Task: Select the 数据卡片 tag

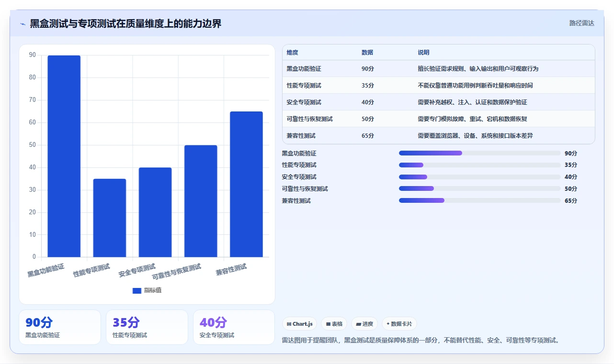Action: 399,324
